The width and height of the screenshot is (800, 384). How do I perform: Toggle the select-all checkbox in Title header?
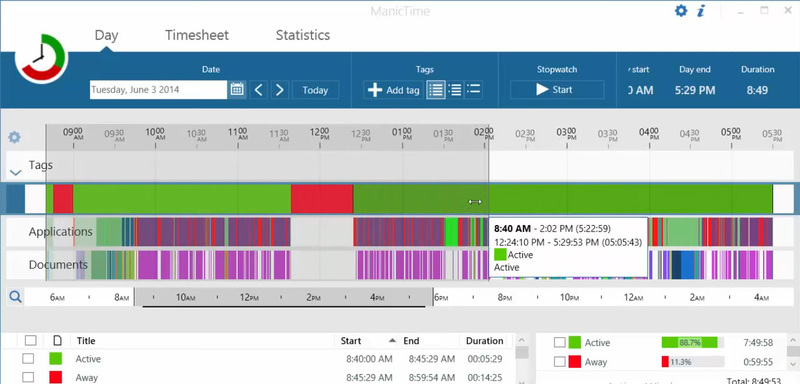point(31,341)
